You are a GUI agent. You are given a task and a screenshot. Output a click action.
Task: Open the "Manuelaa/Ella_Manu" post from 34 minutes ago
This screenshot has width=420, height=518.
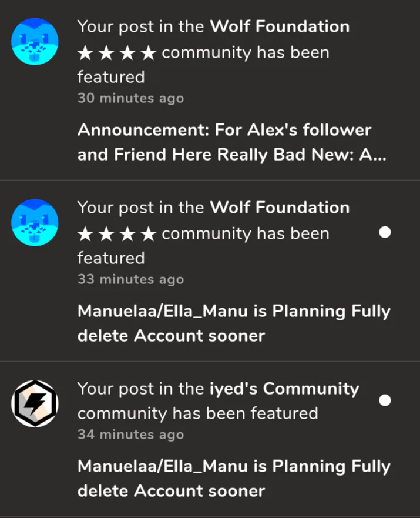click(234, 478)
